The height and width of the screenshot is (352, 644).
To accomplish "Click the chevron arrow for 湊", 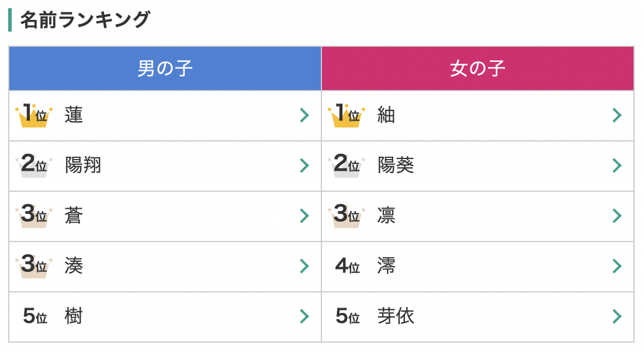I will tap(304, 266).
